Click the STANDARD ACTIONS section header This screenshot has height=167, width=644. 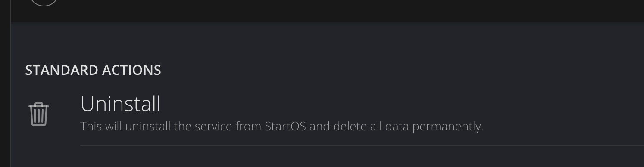93,70
